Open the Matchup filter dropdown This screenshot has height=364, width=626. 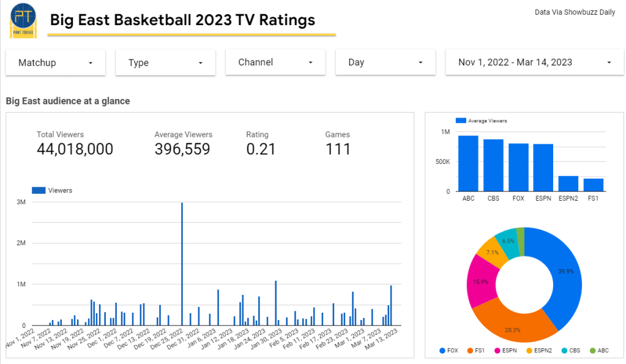56,62
